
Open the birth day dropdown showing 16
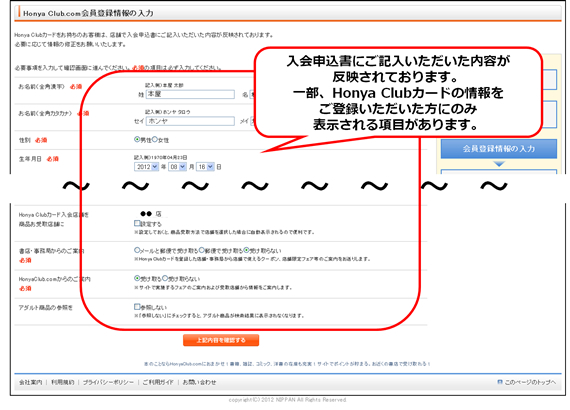(205, 167)
